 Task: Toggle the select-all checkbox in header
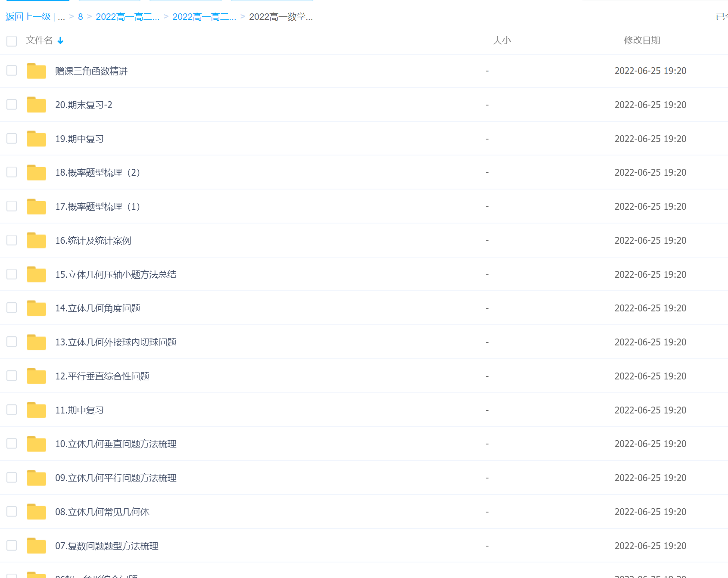tap(12, 41)
